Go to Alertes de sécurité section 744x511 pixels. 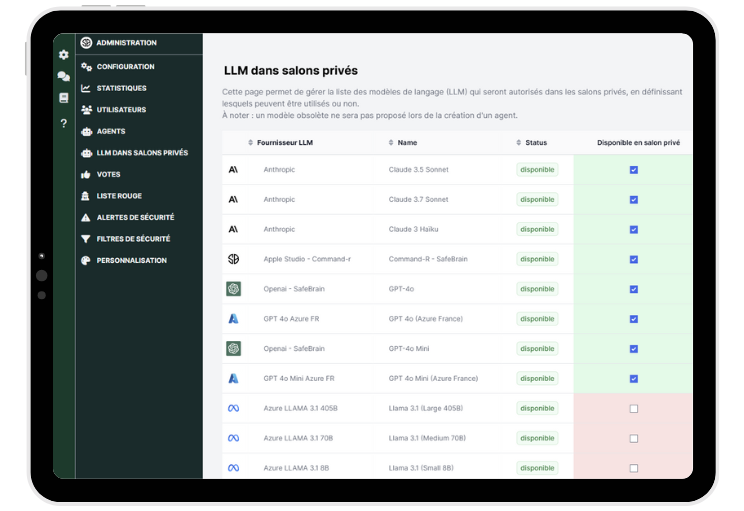tap(135, 217)
